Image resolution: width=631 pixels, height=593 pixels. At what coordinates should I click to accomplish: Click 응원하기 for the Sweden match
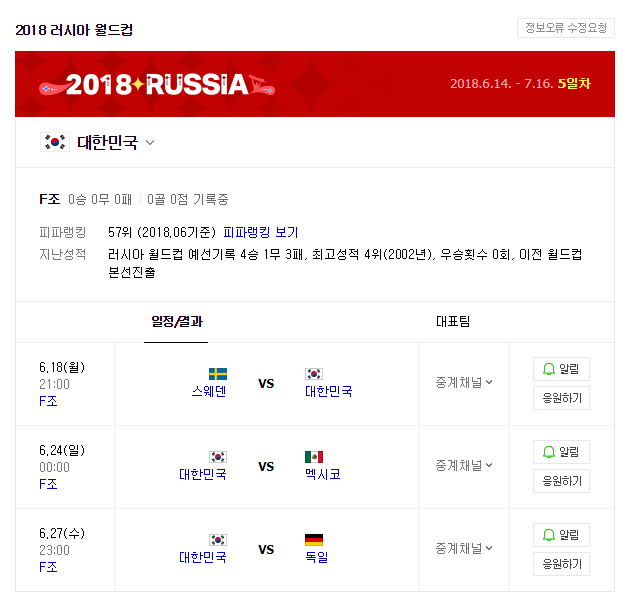[561, 398]
